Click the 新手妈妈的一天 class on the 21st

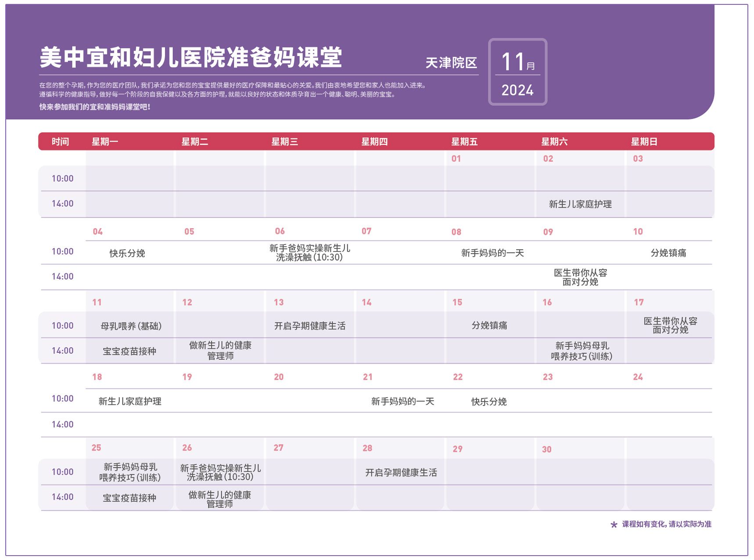coord(402,401)
